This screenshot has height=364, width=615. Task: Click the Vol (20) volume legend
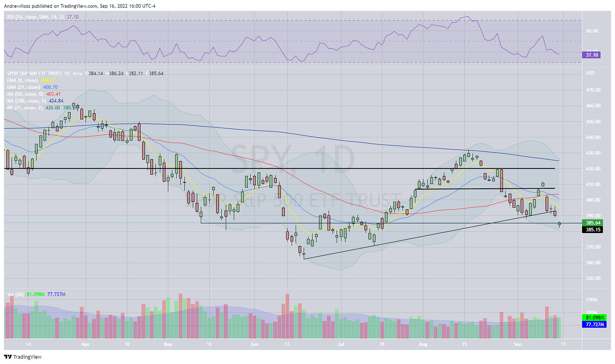click(x=16, y=294)
